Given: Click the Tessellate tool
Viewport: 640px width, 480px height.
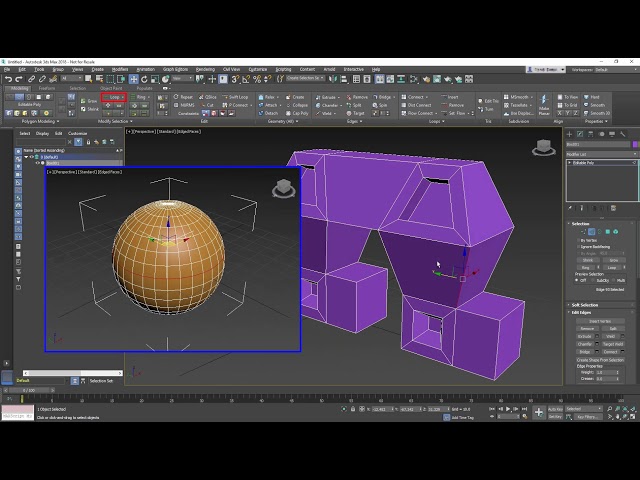Looking at the screenshot, I should coord(517,105).
